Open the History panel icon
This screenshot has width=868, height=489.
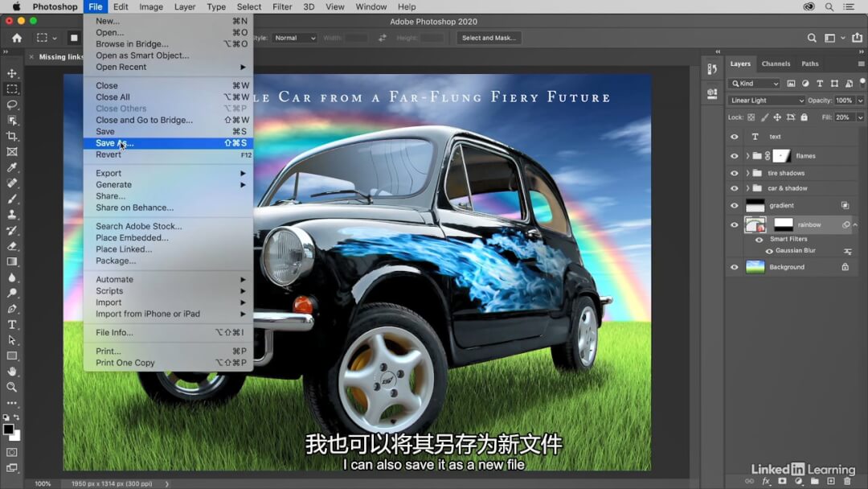click(712, 68)
